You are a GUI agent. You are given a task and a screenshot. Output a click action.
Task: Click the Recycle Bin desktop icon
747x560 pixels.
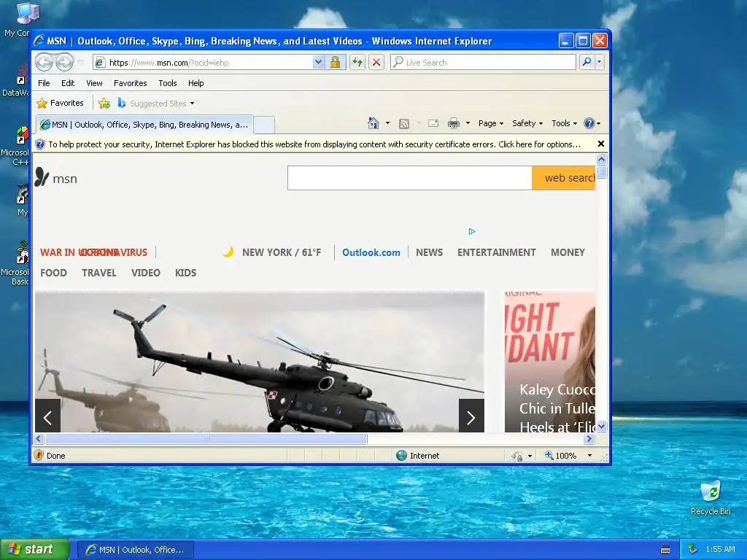coord(711,498)
